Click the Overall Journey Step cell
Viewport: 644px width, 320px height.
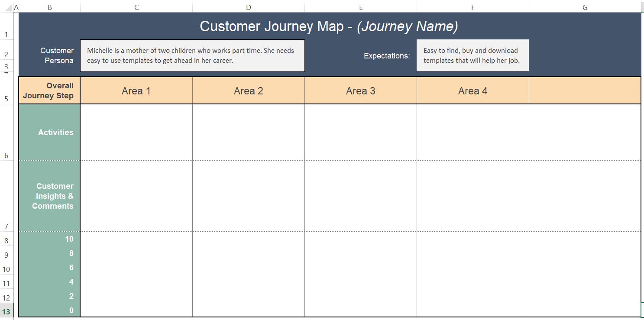pos(49,91)
